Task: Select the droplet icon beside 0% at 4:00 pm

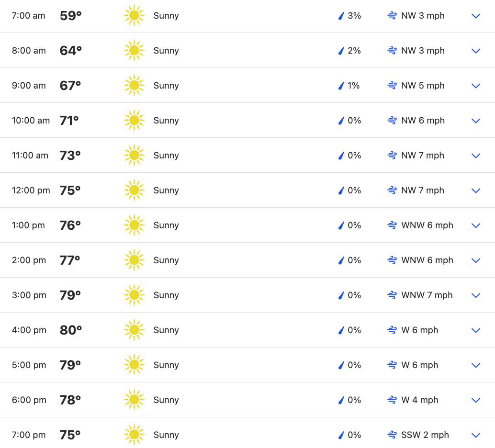Action: coord(341,330)
